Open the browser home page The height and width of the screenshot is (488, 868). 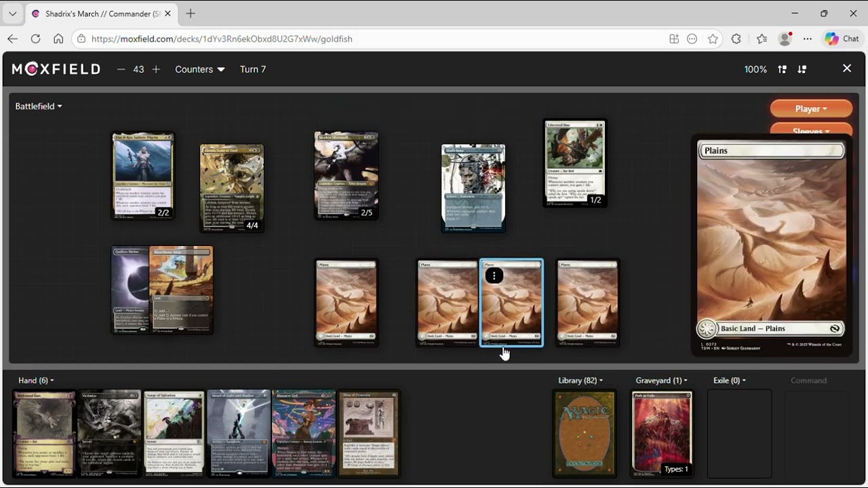pos(58,39)
